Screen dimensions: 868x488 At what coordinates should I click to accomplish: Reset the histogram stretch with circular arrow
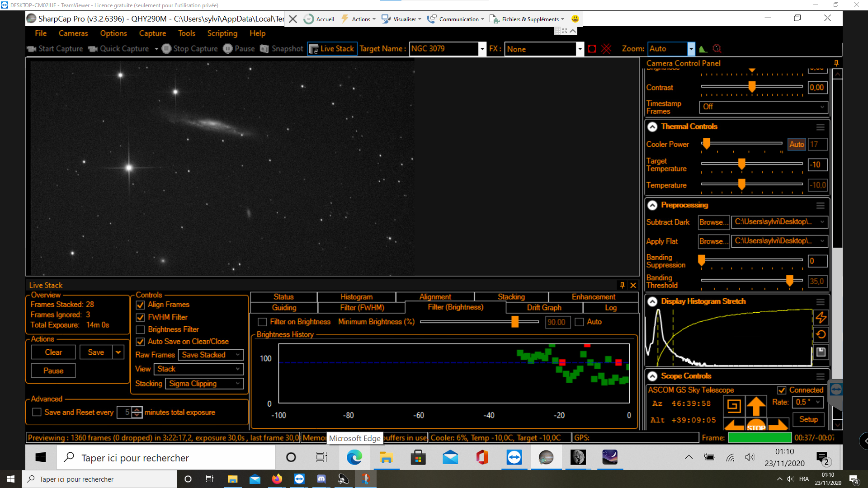[x=821, y=334]
